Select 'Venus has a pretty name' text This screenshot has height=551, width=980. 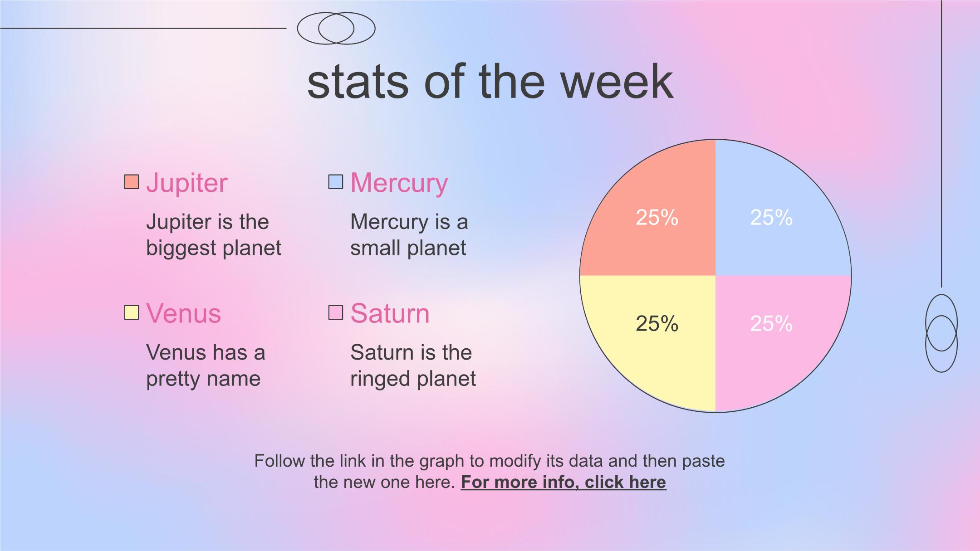coord(206,366)
